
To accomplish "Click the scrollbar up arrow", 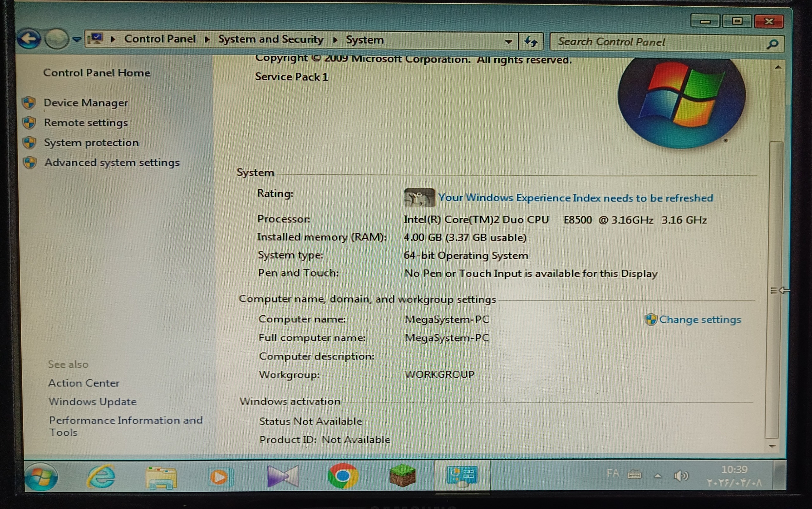I will (x=778, y=68).
